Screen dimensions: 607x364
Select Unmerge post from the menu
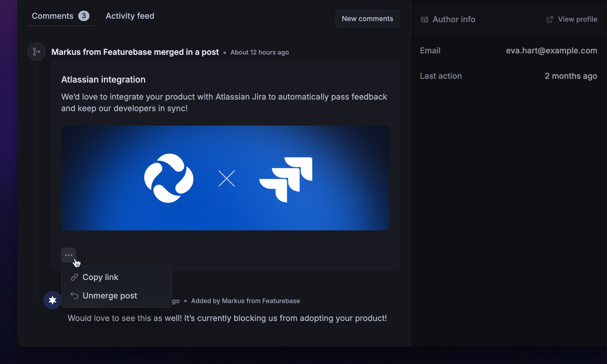tap(117, 296)
